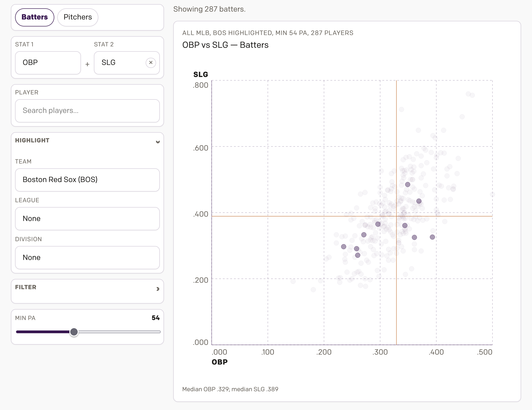The height and width of the screenshot is (410, 532).
Task: Clear the SLG stat with X icon
Action: [151, 63]
